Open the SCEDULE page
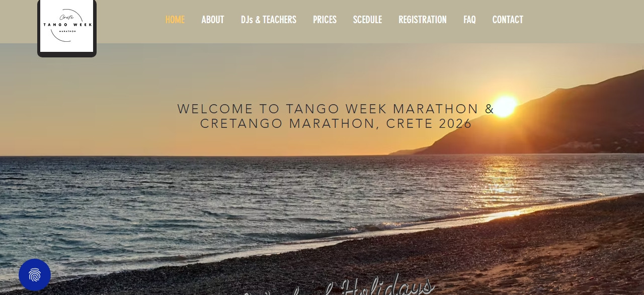This screenshot has height=295, width=644. pos(367,20)
